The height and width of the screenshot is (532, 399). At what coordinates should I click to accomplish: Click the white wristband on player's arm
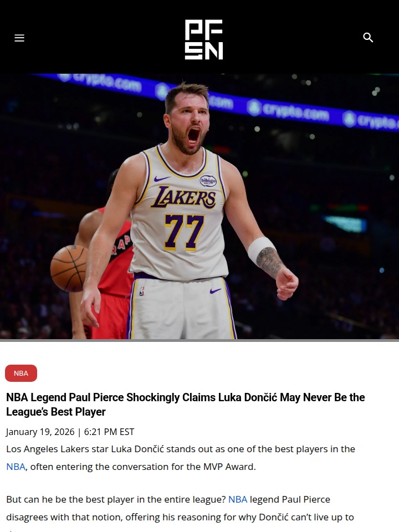[262, 249]
